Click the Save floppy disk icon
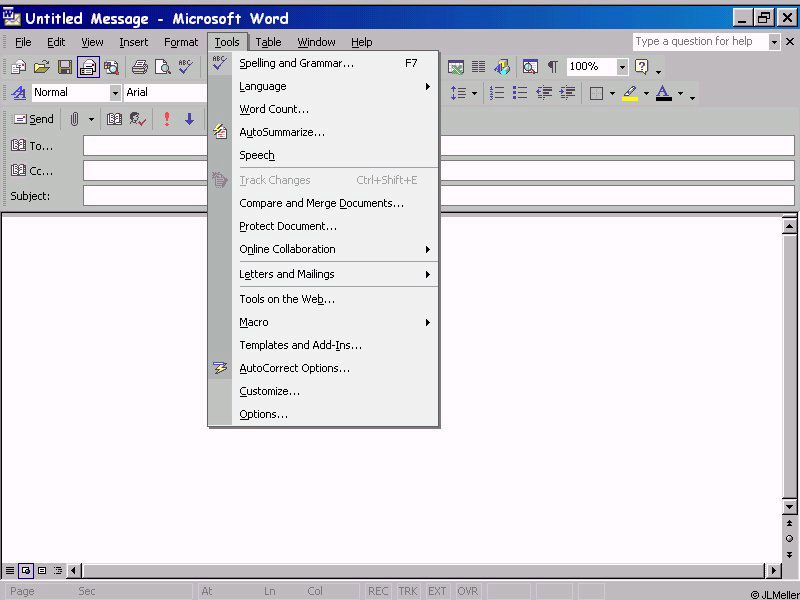Screen dimensions: 800x600 click(65, 67)
